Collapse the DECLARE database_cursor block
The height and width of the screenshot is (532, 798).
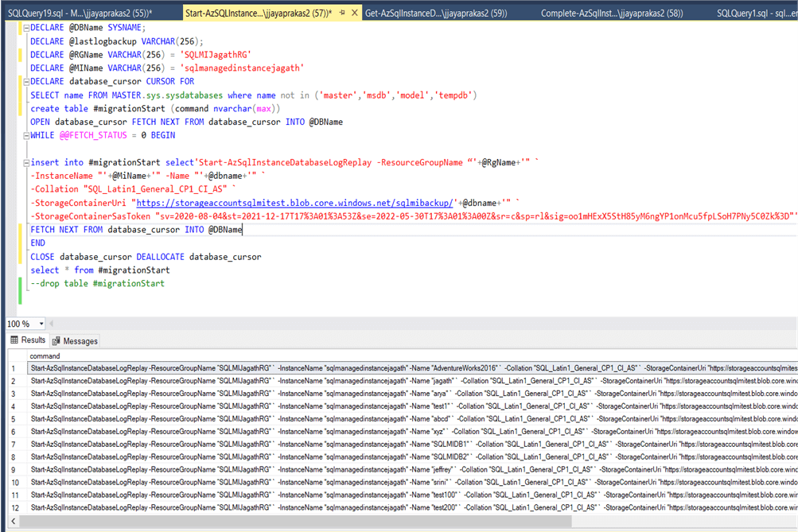coord(25,81)
